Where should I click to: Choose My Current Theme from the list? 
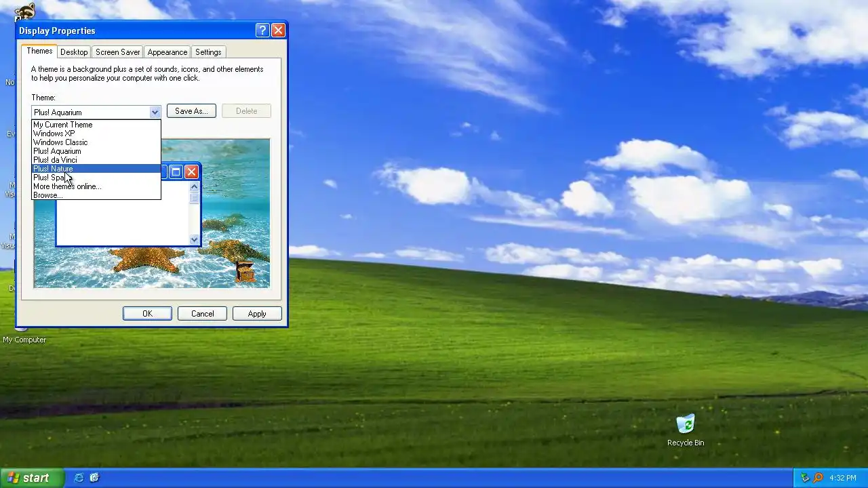pyautogui.click(x=96, y=125)
